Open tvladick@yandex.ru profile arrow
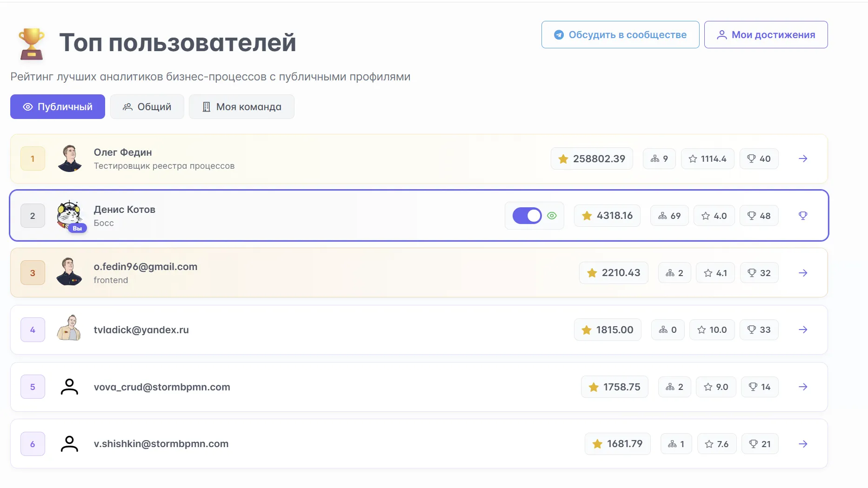Screen dimensions: 868x488 (x=803, y=330)
